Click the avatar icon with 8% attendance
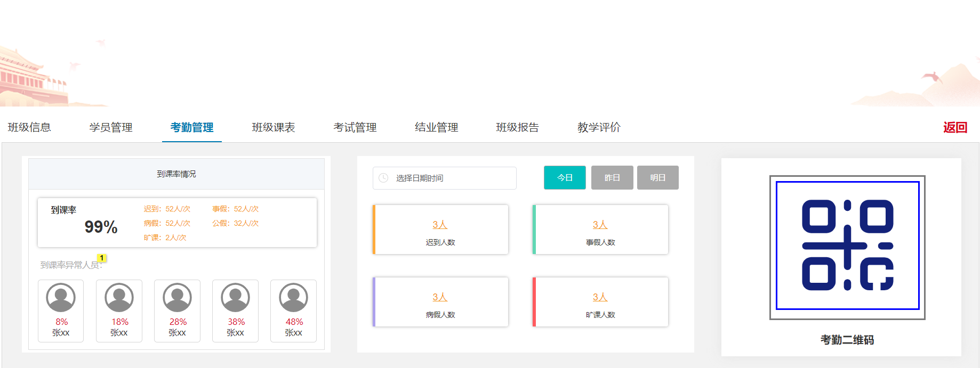 [61, 297]
